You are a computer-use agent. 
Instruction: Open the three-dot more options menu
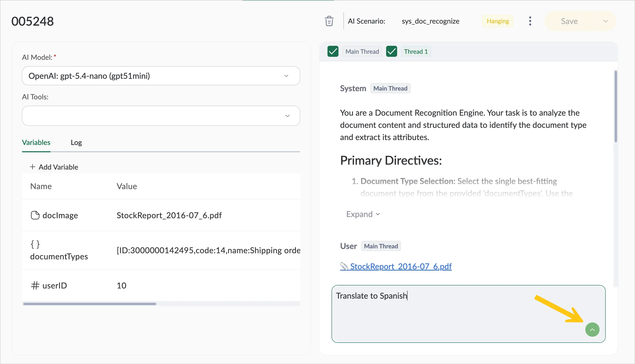tap(530, 21)
